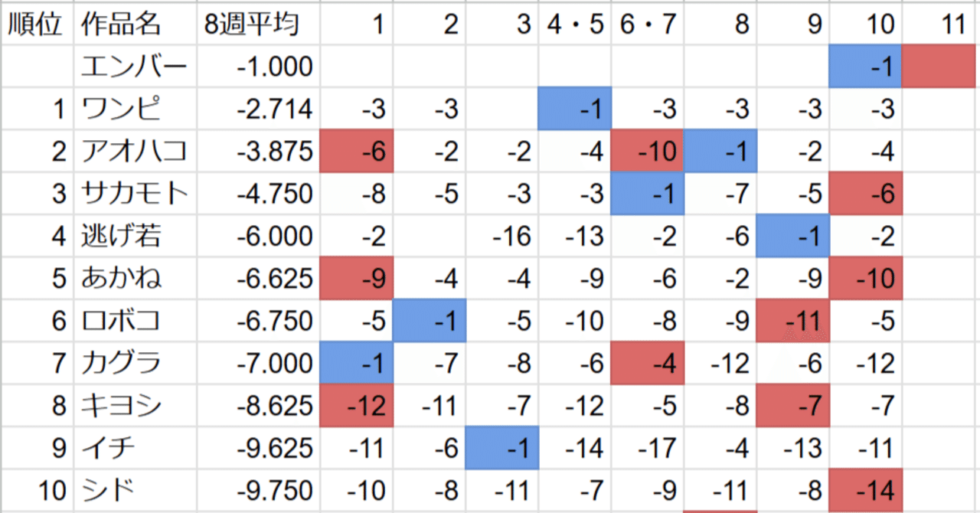Click the -17 cell in イチ row
This screenshot has height=513, width=980.
pos(648,447)
